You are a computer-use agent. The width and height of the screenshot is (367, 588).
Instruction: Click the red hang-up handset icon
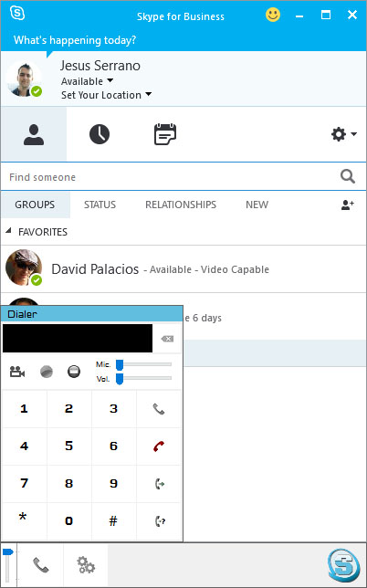point(159,446)
